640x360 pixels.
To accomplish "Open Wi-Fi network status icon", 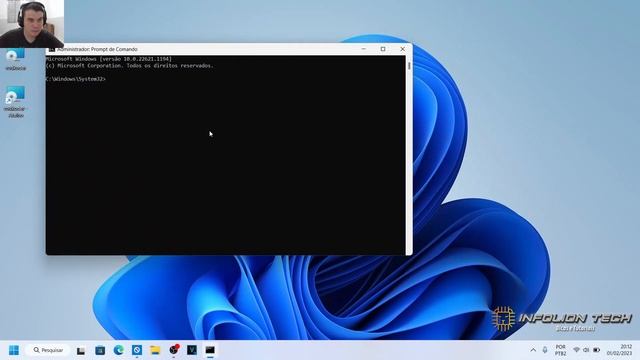I will coord(576,350).
